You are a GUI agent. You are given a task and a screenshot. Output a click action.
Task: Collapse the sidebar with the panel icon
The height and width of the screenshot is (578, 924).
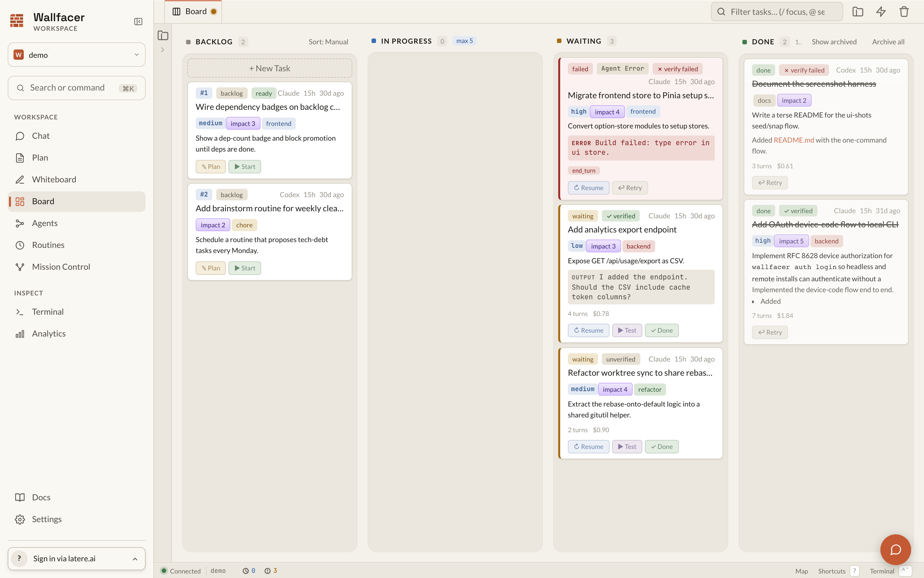[138, 22]
